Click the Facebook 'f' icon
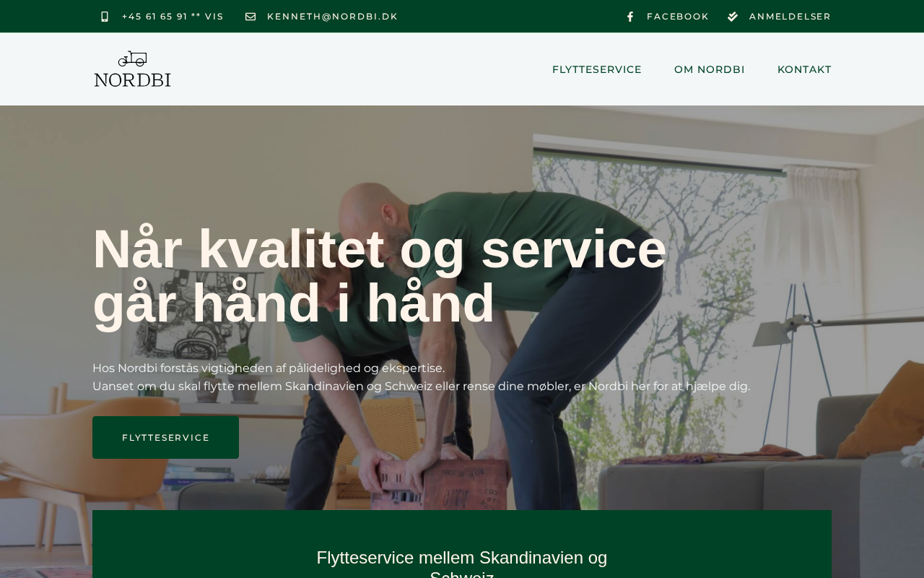The height and width of the screenshot is (578, 924). tap(630, 17)
